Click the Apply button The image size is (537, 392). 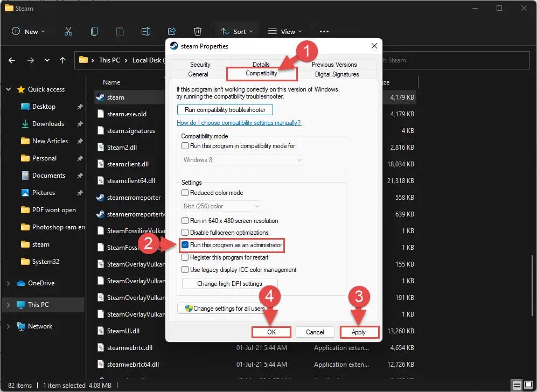coord(359,332)
